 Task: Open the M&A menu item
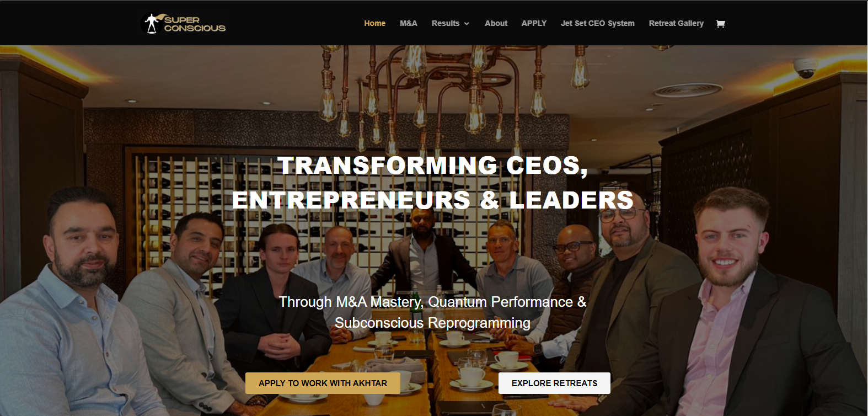point(409,23)
